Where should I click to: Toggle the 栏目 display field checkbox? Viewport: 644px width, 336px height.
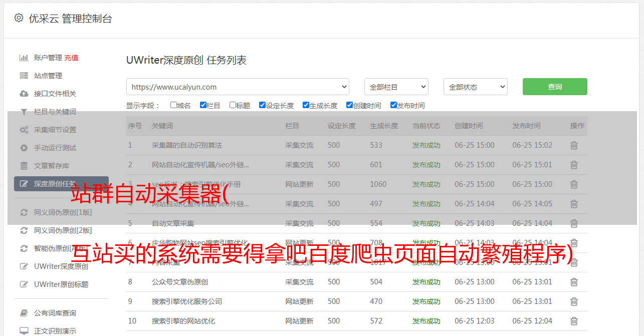(x=203, y=105)
